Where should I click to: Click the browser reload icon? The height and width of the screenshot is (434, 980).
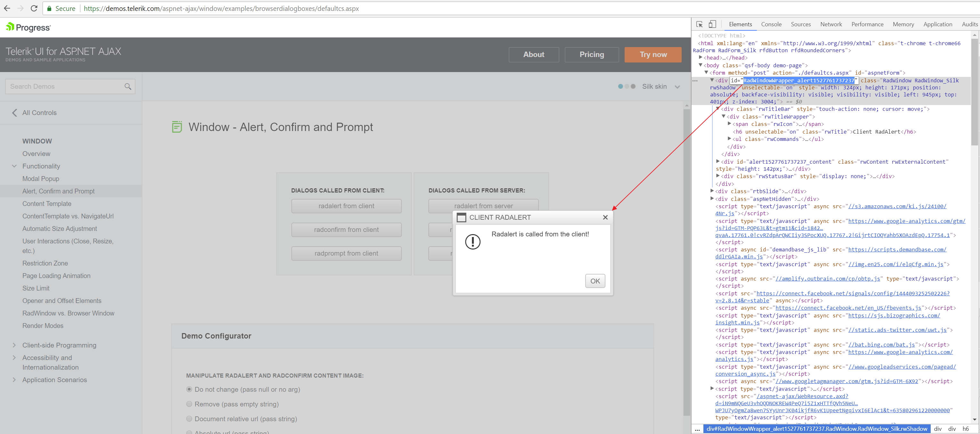(34, 8)
